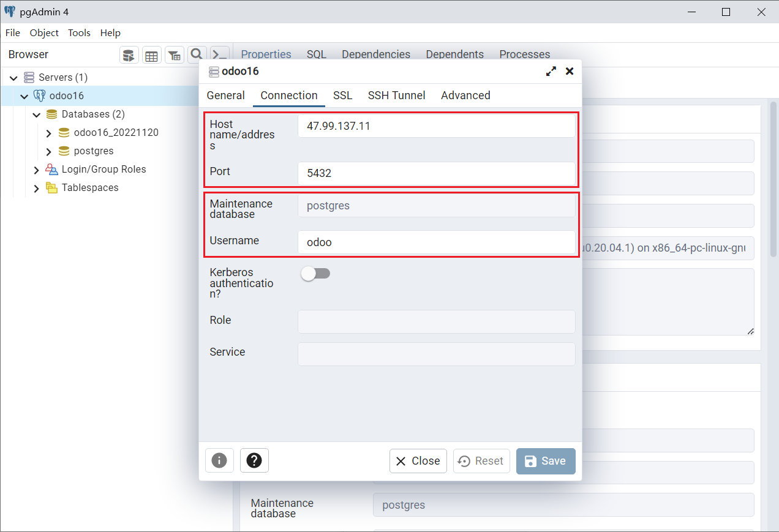The height and width of the screenshot is (532, 779).
Task: Switch to the General tab
Action: pyautogui.click(x=225, y=96)
